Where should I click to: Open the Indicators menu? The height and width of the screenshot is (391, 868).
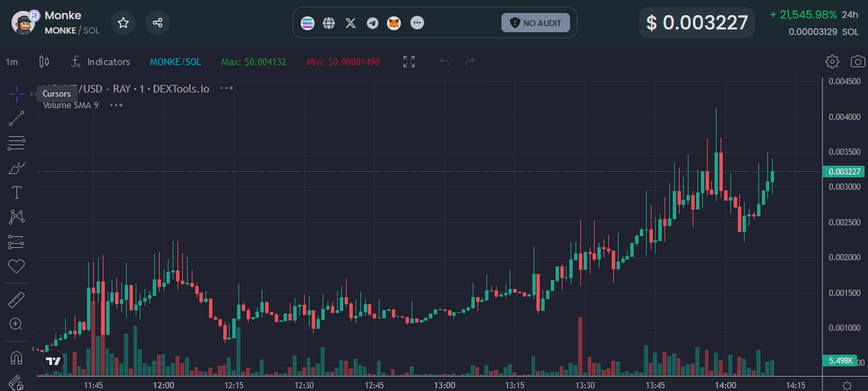point(101,62)
